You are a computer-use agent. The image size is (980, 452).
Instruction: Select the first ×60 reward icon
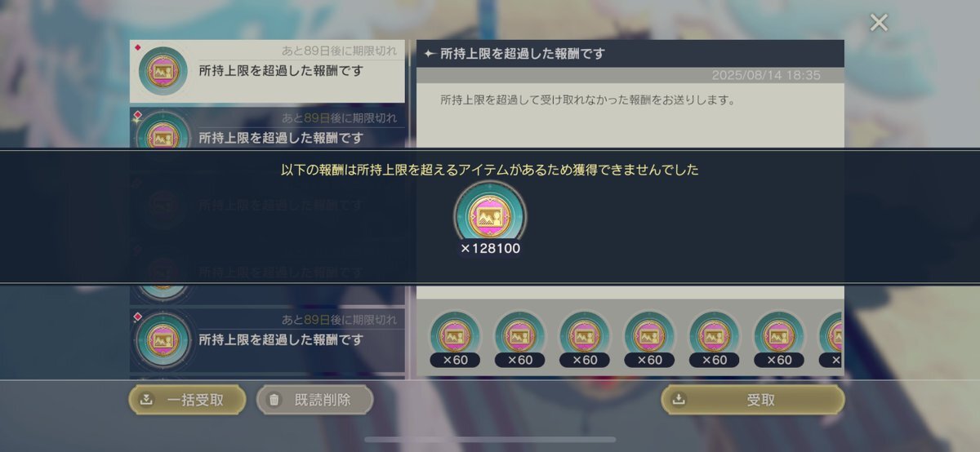(x=455, y=336)
